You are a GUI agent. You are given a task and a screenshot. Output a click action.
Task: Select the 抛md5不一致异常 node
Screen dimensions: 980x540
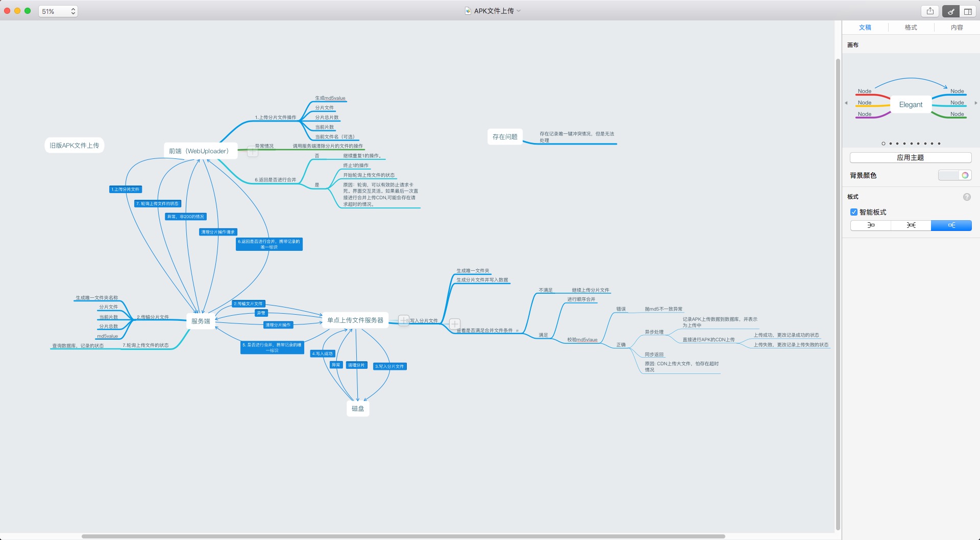tap(664, 309)
